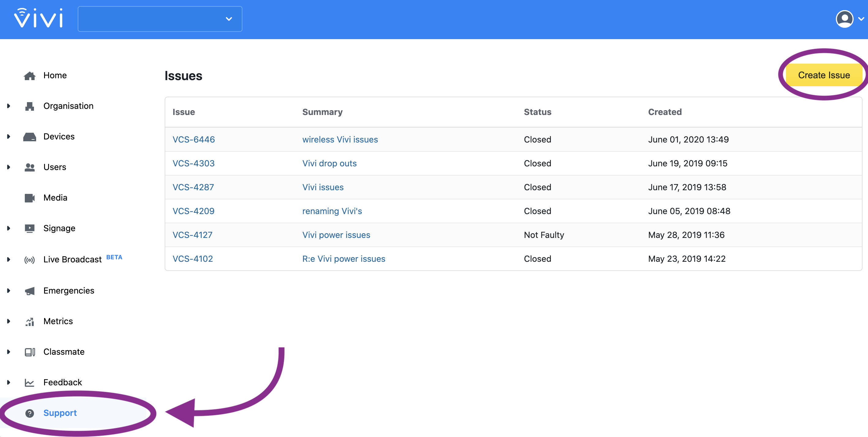Viewport: 868px width, 437px height.
Task: Click the Media camera icon
Action: [30, 198]
